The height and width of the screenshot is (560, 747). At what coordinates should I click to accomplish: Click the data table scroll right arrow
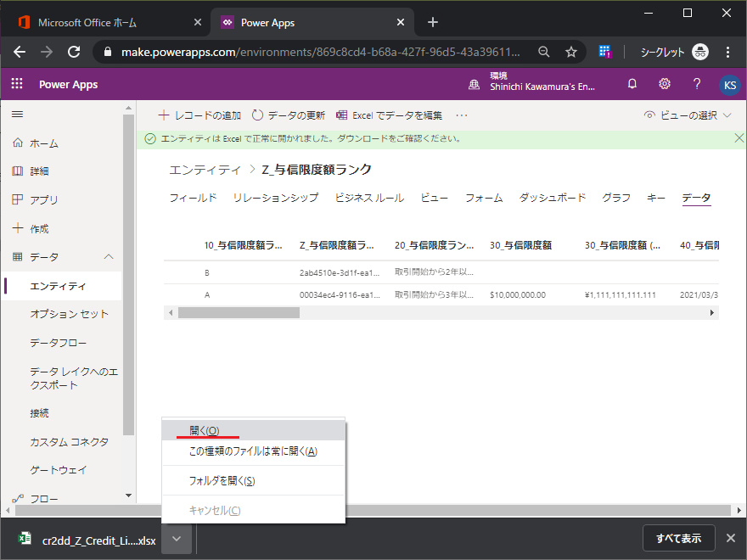[x=711, y=313]
